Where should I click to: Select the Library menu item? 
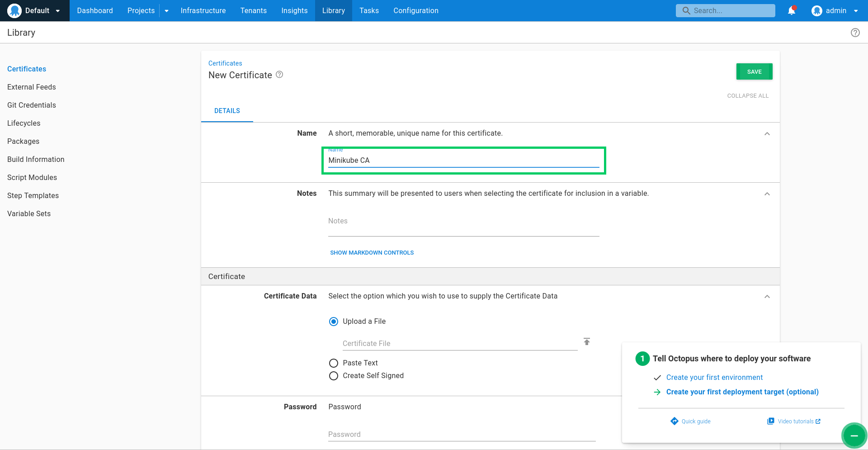point(334,10)
